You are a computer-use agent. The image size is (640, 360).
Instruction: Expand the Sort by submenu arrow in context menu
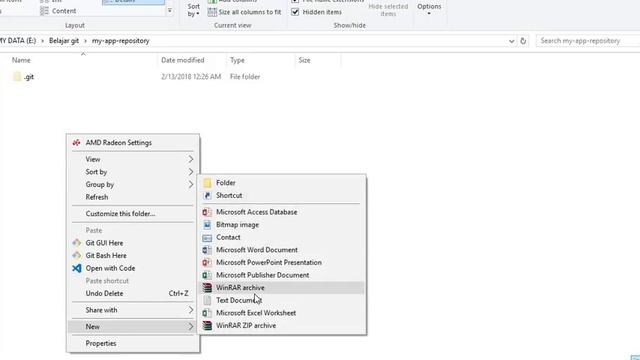point(191,171)
